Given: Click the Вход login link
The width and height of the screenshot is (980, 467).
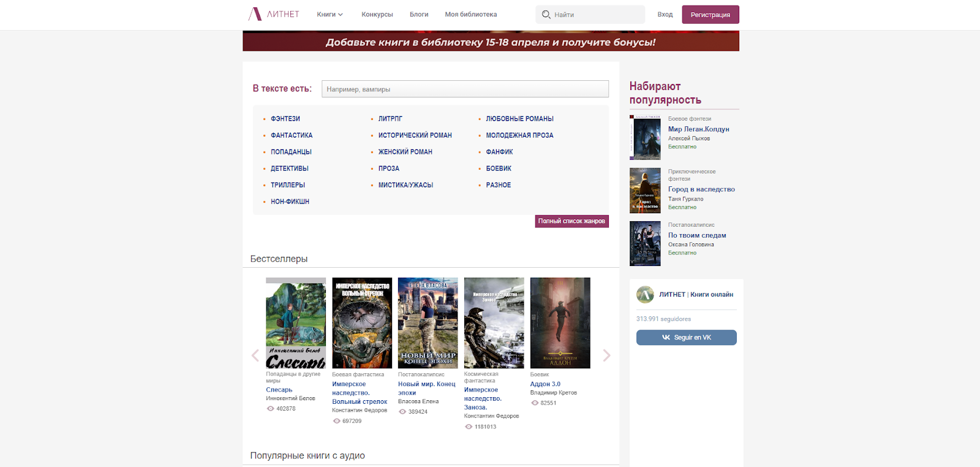Looking at the screenshot, I should [x=665, y=15].
